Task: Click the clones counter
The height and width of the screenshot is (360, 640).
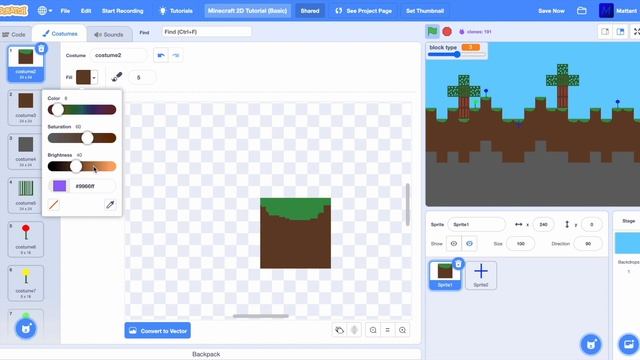Action: (x=476, y=32)
